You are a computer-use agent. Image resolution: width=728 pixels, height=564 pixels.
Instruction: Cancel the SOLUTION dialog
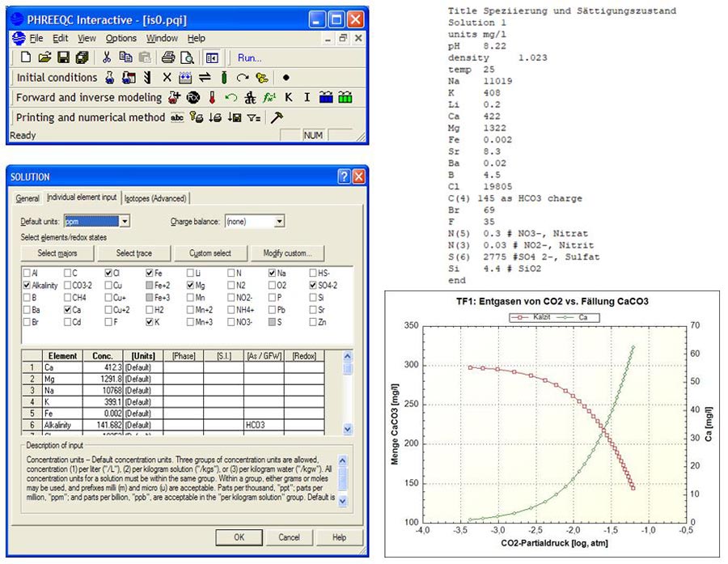pyautogui.click(x=289, y=537)
